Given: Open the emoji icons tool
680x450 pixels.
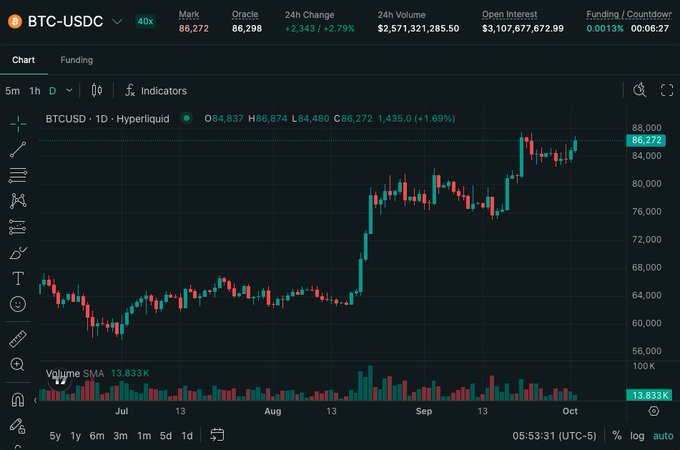Looking at the screenshot, I should pos(18,304).
